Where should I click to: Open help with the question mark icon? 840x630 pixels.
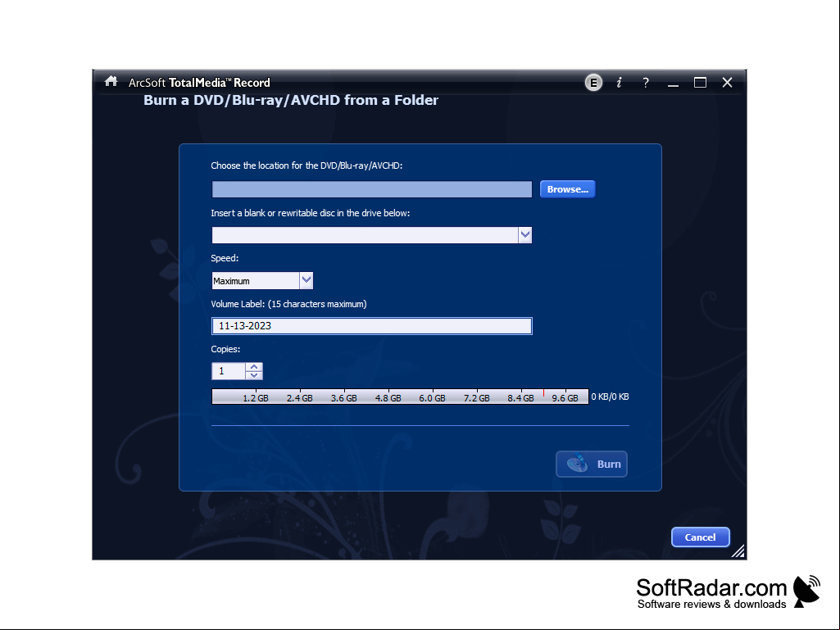[x=646, y=83]
